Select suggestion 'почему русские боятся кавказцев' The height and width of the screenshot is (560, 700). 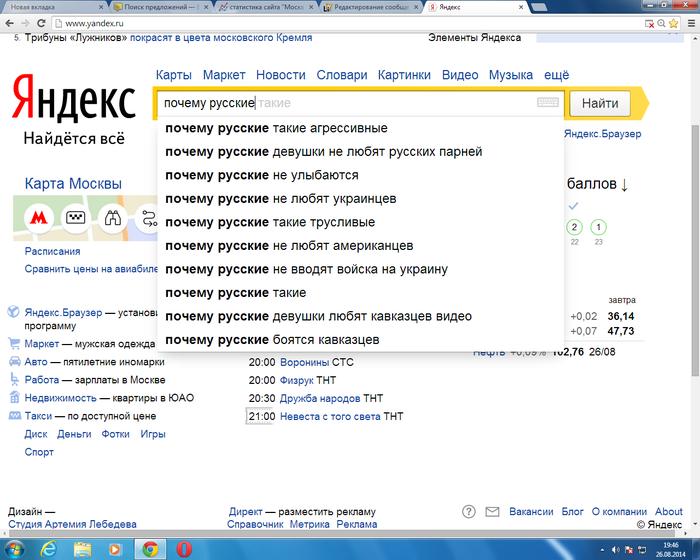(x=360, y=340)
